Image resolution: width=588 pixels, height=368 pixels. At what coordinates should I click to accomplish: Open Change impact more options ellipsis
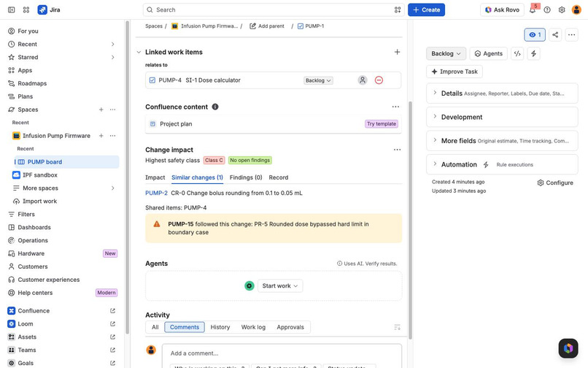point(397,150)
